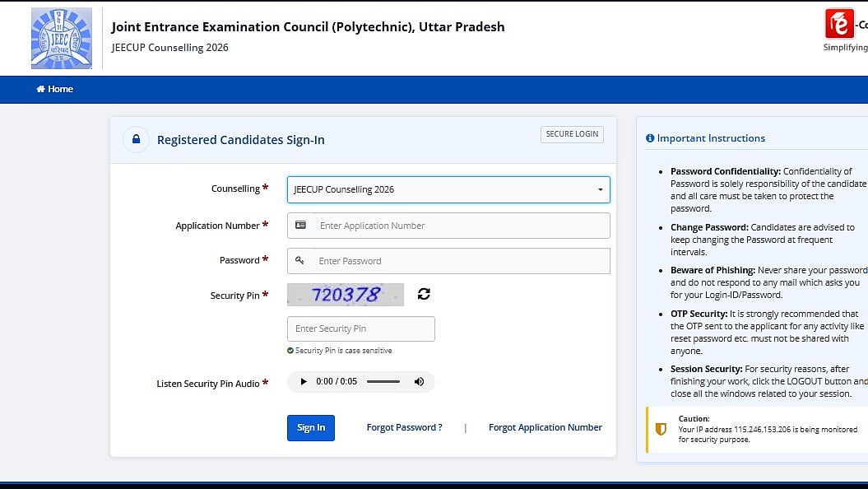Click the shield icon in Caution box
868x489 pixels.
pyautogui.click(x=661, y=429)
